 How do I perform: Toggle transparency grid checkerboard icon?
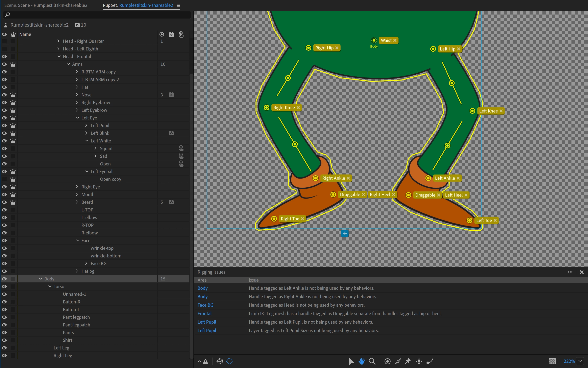pyautogui.click(x=552, y=361)
